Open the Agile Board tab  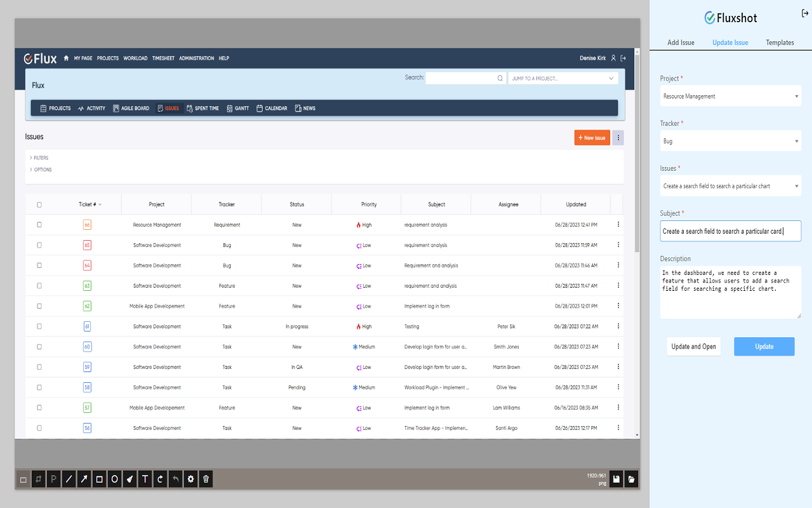point(131,109)
